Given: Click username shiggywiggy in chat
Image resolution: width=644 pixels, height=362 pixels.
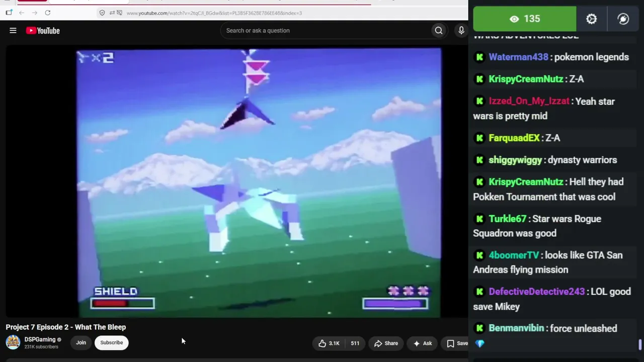Looking at the screenshot, I should pos(516,160).
